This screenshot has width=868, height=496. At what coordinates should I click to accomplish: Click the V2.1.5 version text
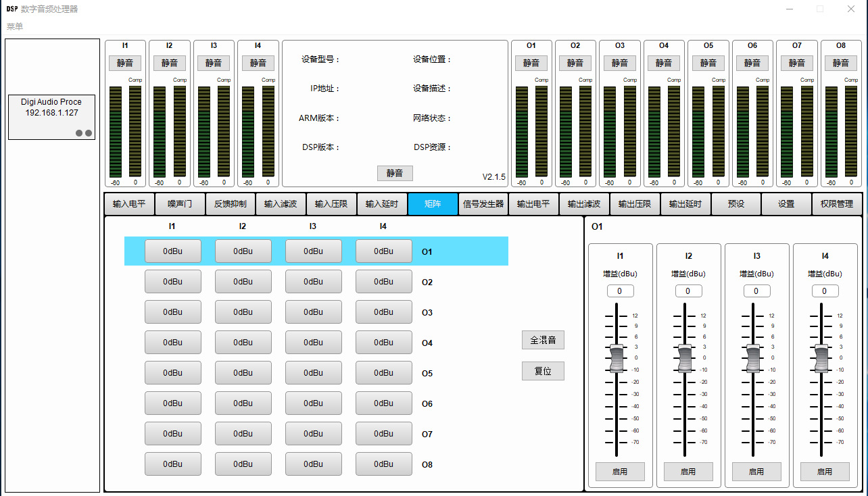pos(493,177)
